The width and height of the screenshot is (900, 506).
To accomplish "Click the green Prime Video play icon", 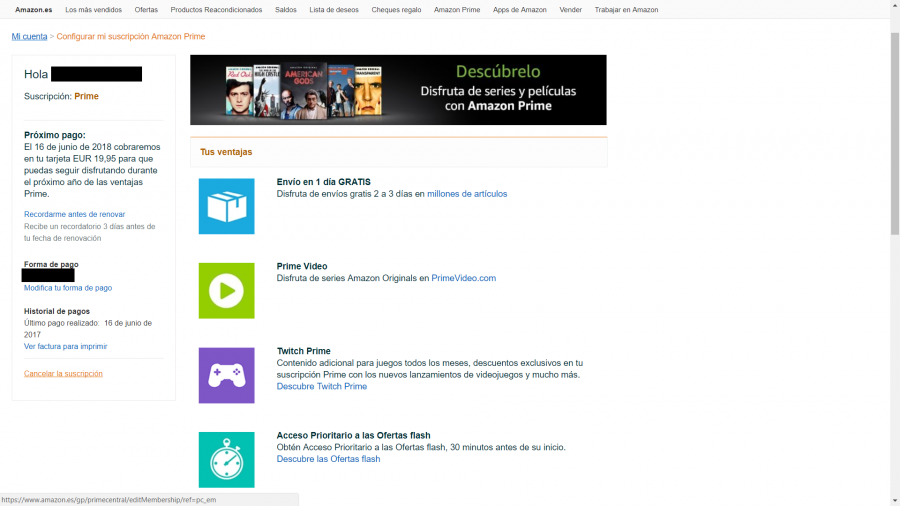I will pyautogui.click(x=226, y=291).
